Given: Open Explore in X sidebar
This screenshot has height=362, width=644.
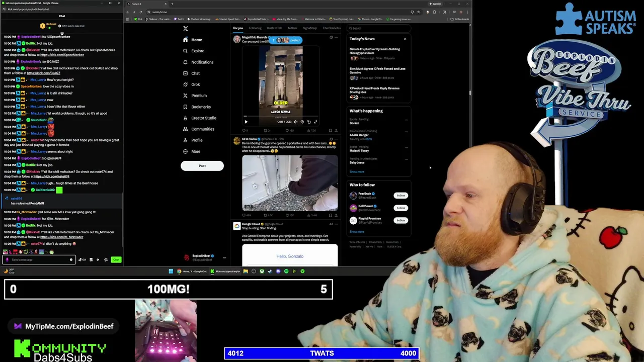Looking at the screenshot, I should tap(194, 51).
